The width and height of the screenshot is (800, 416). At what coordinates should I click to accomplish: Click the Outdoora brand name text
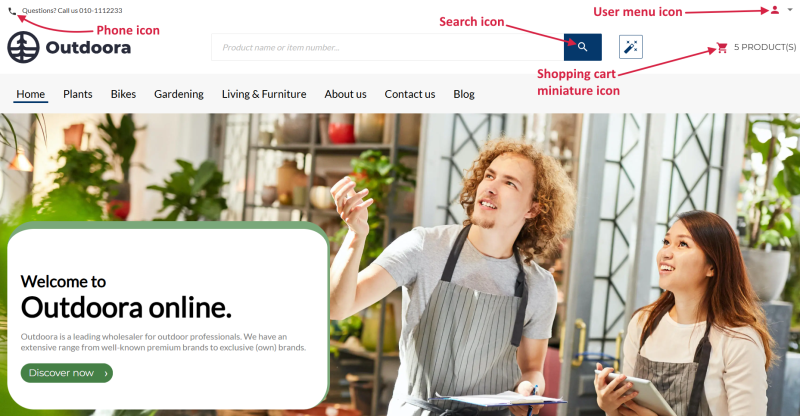[88, 47]
